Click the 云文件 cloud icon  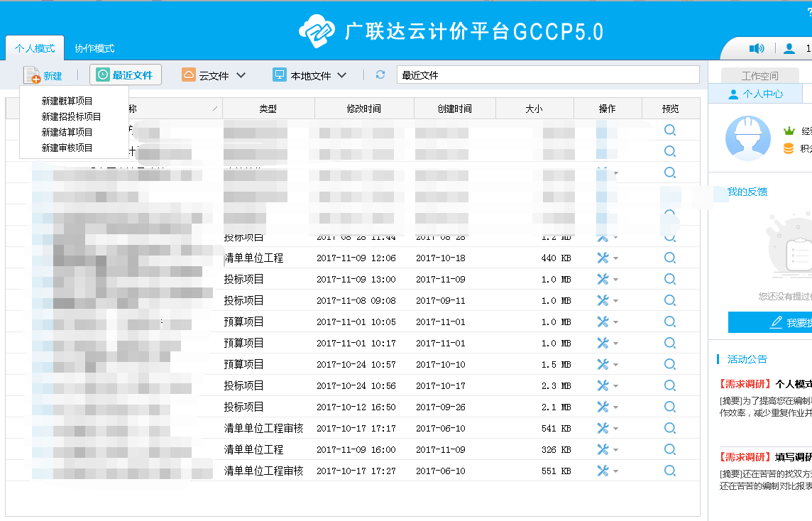point(189,75)
